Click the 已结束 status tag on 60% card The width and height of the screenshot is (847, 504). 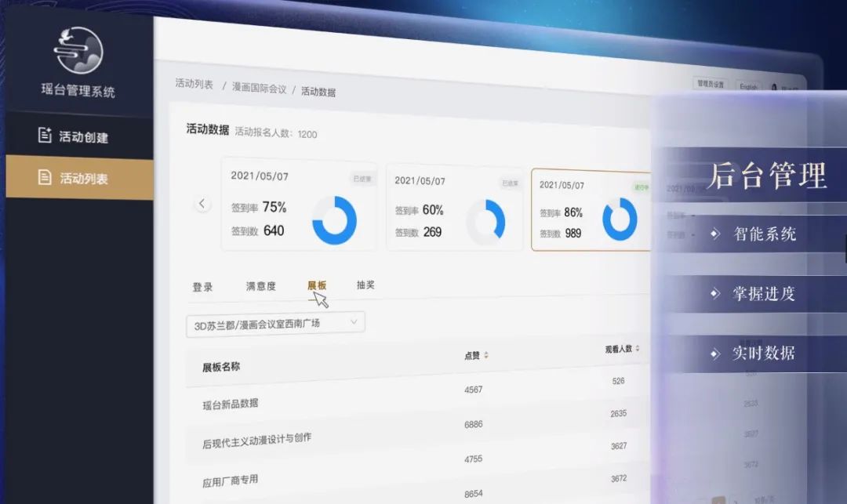(510, 183)
